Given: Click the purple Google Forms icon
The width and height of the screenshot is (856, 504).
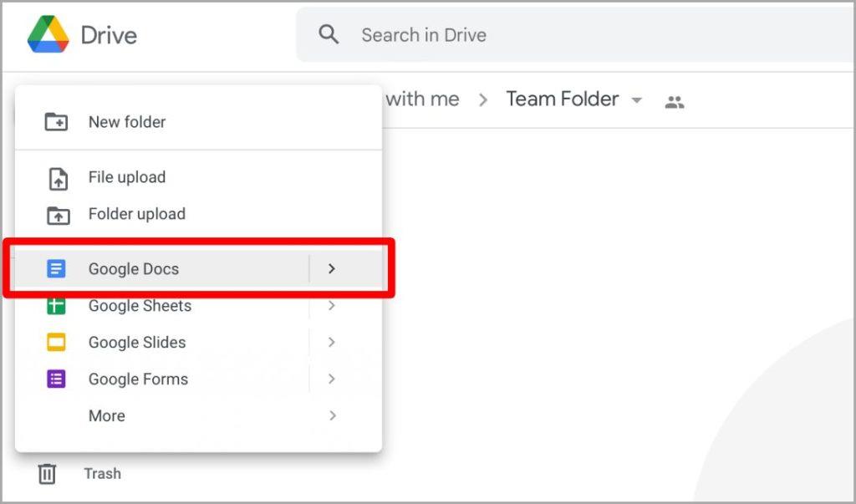Looking at the screenshot, I should (56, 379).
